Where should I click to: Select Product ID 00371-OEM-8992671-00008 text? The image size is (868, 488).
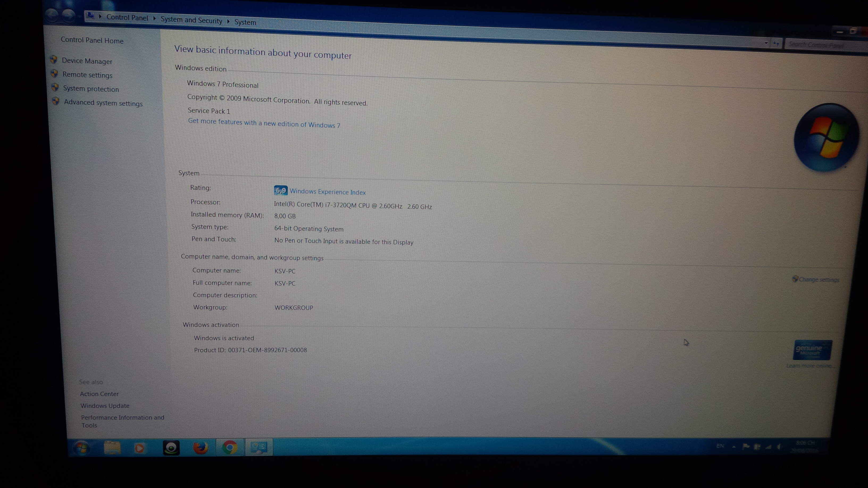[x=250, y=350]
